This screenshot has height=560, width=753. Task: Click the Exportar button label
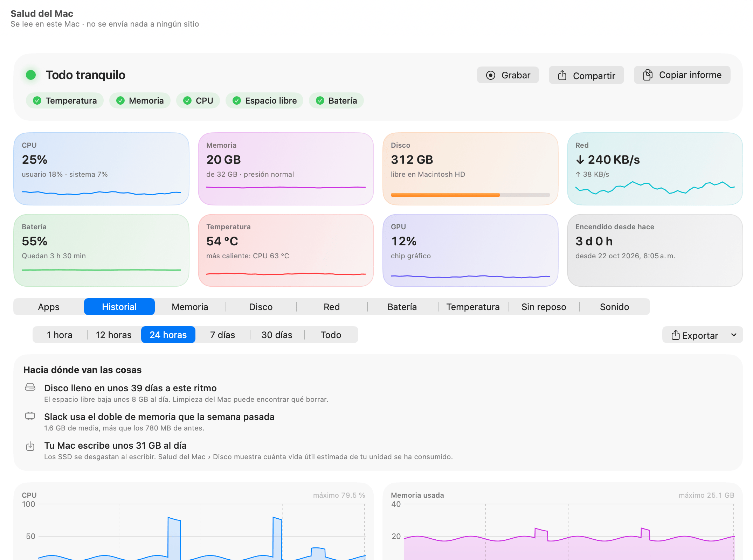[700, 336]
